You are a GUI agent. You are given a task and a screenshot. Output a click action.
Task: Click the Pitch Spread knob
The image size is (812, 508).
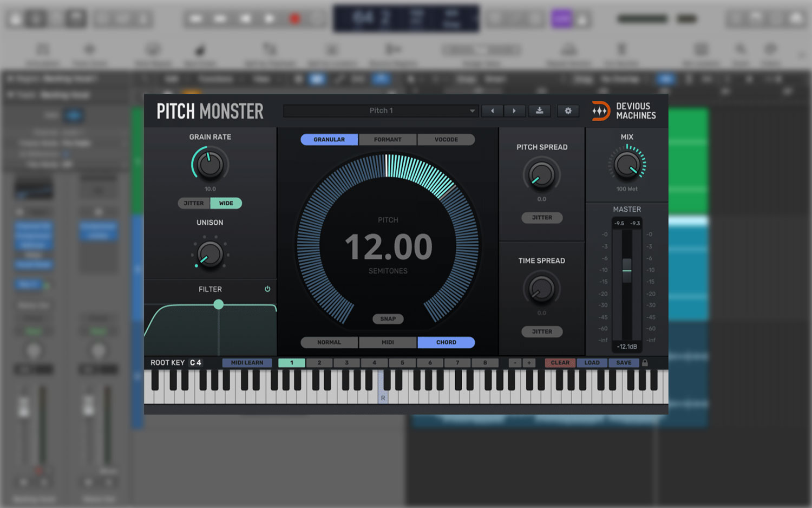click(x=541, y=175)
